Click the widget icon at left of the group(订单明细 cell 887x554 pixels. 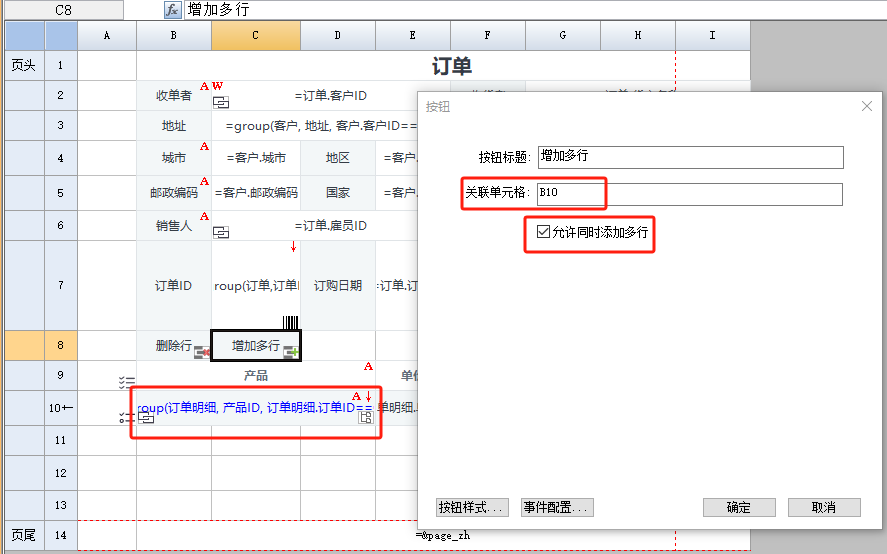[146, 417]
